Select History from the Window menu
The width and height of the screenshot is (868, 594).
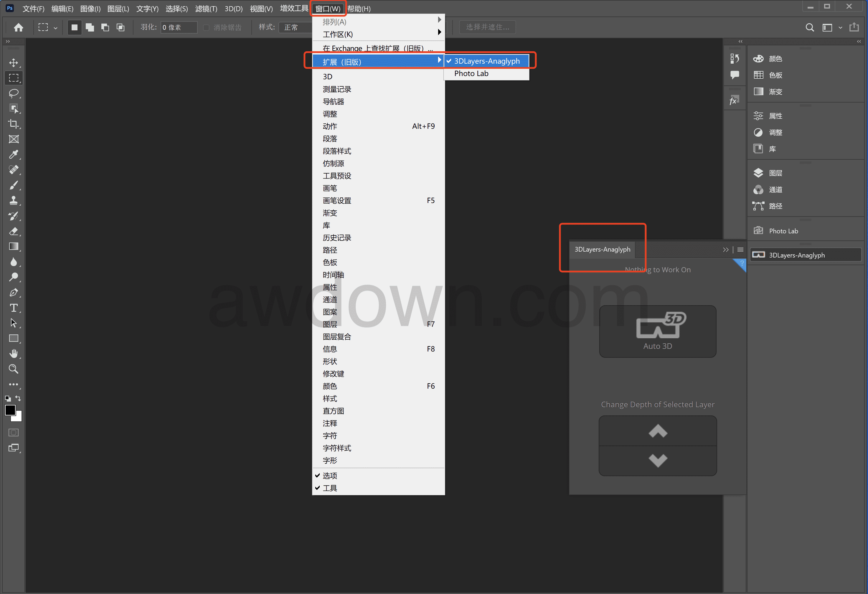click(337, 237)
